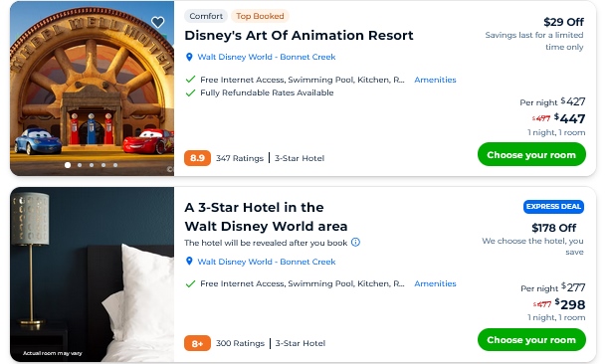Click the 8.9 rating badge
Image resolution: width=610 pixels, height=364 pixels.
pyautogui.click(x=197, y=158)
